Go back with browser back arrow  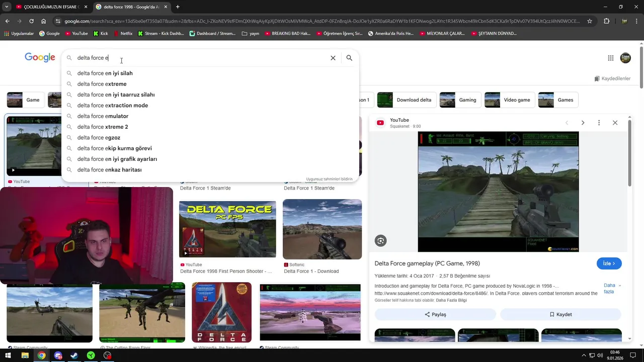7,21
